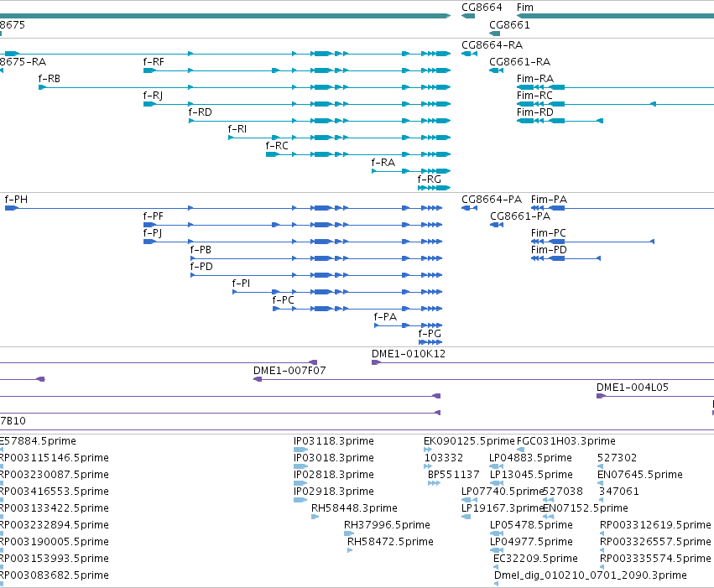714x588 pixels.
Task: Click the EK090125.5prime EST label
Action: point(469,441)
